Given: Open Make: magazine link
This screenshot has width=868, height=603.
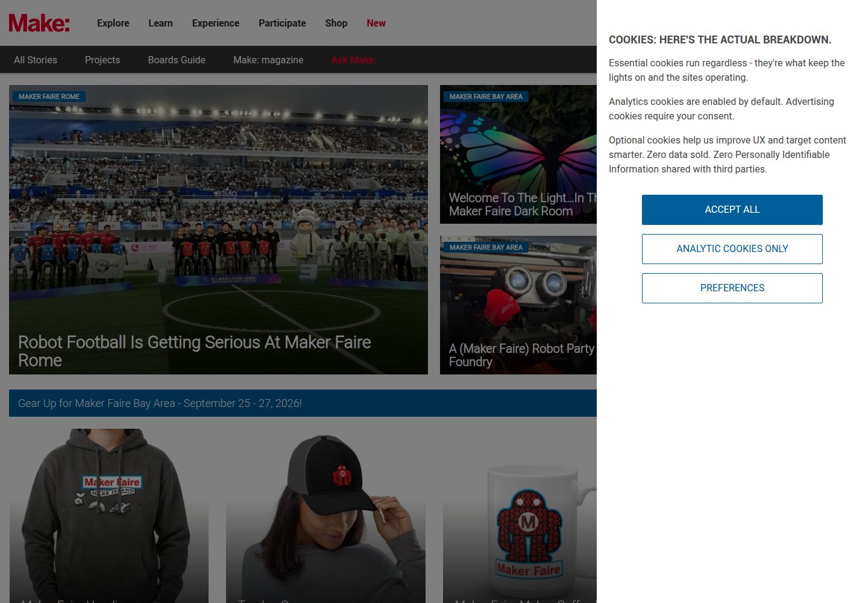Looking at the screenshot, I should pyautogui.click(x=268, y=60).
